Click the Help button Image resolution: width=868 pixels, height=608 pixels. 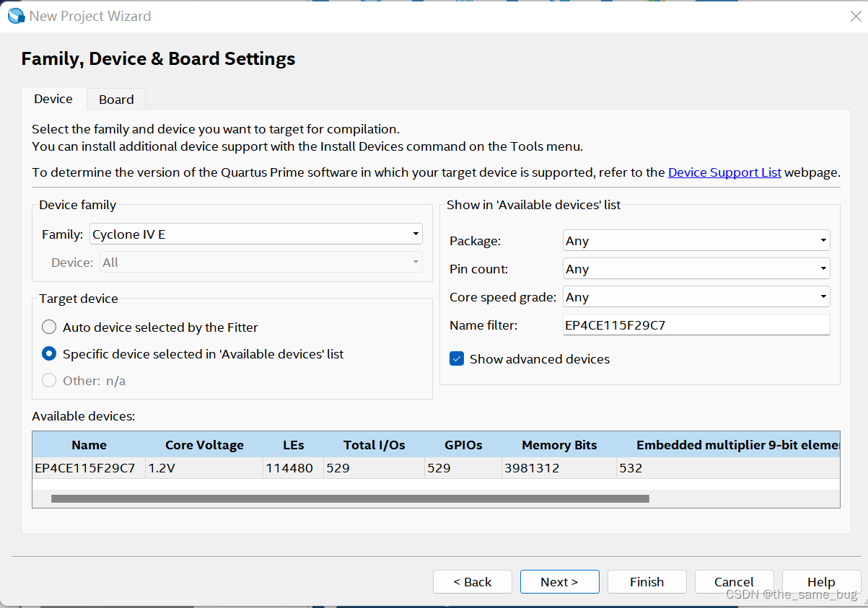(x=821, y=581)
